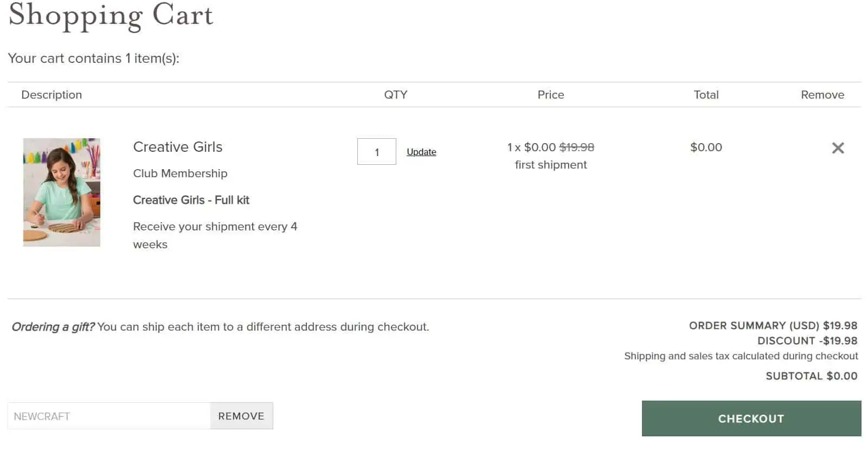This screenshot has height=451, width=868.
Task: Click the NEWCRAFT promo code field
Action: (109, 416)
